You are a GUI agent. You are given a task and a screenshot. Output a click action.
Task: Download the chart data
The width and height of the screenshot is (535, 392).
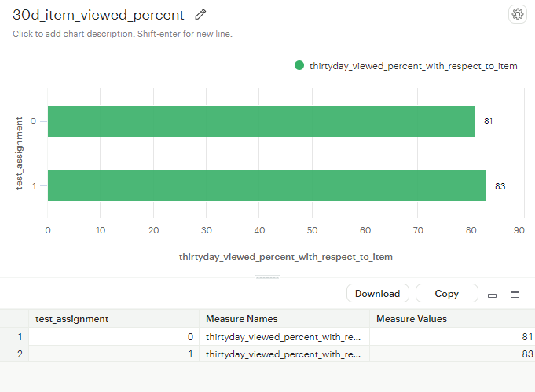pyautogui.click(x=377, y=294)
